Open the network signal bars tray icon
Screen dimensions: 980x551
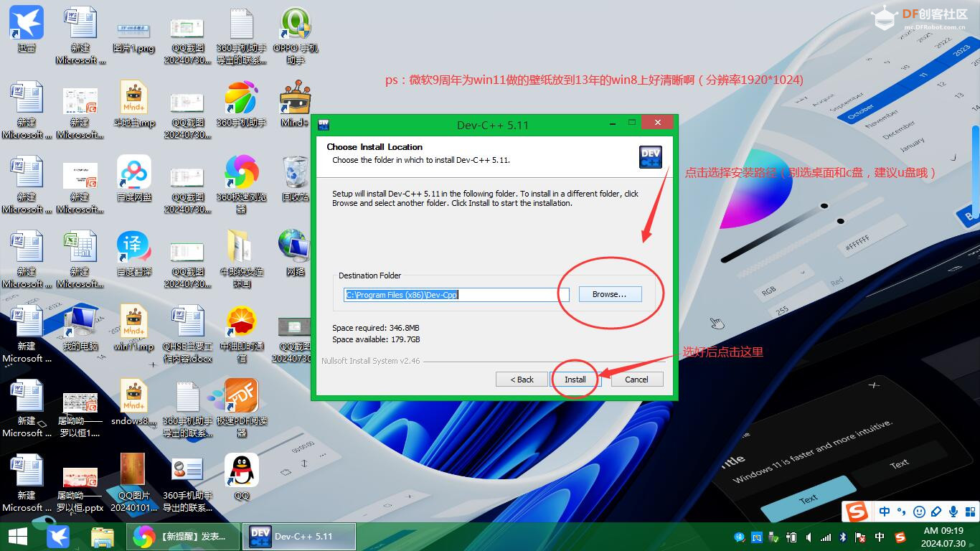tap(826, 537)
